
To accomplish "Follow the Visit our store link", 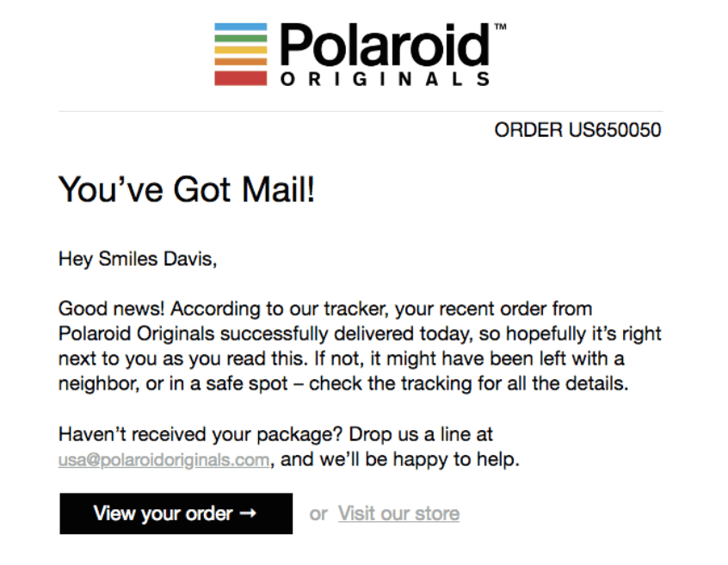I will [x=398, y=513].
